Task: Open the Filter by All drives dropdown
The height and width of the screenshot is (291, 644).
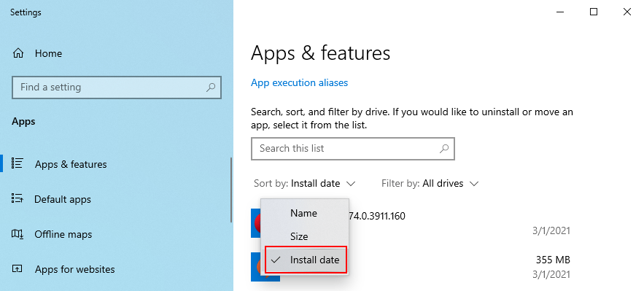Action: [430, 184]
